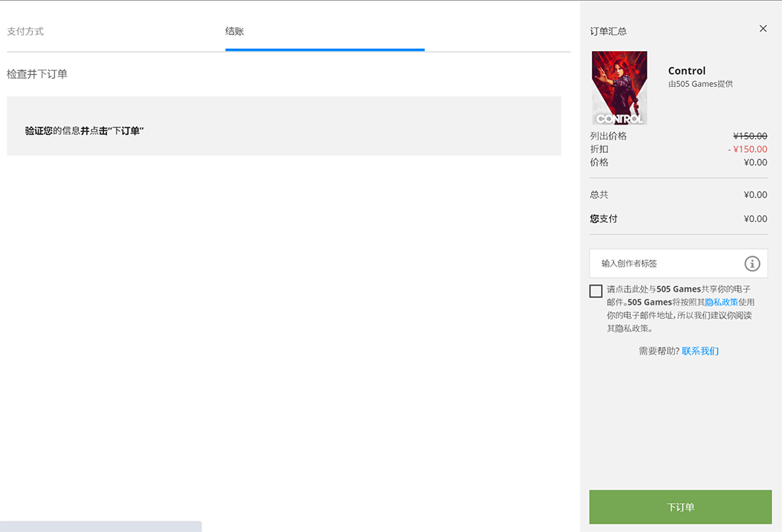Click the 验证您的信息 message box

[x=283, y=126]
